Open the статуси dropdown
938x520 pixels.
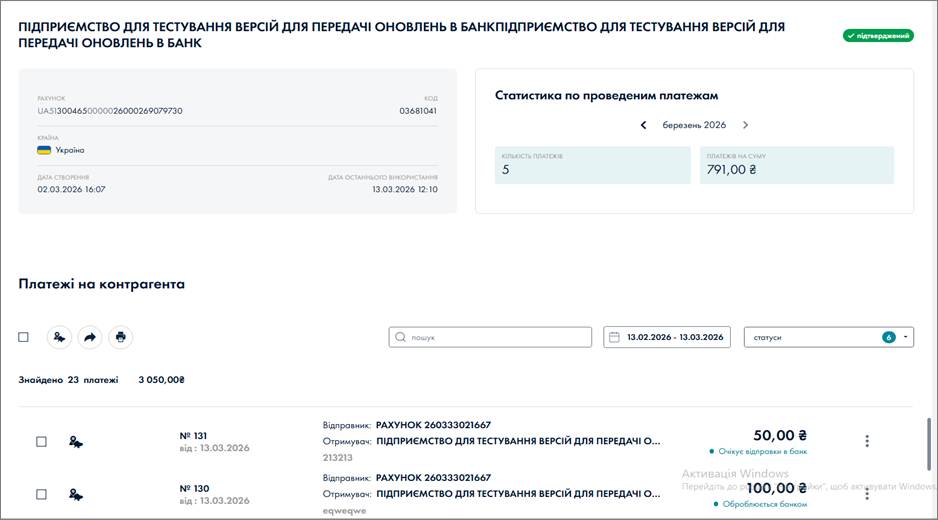[829, 337]
